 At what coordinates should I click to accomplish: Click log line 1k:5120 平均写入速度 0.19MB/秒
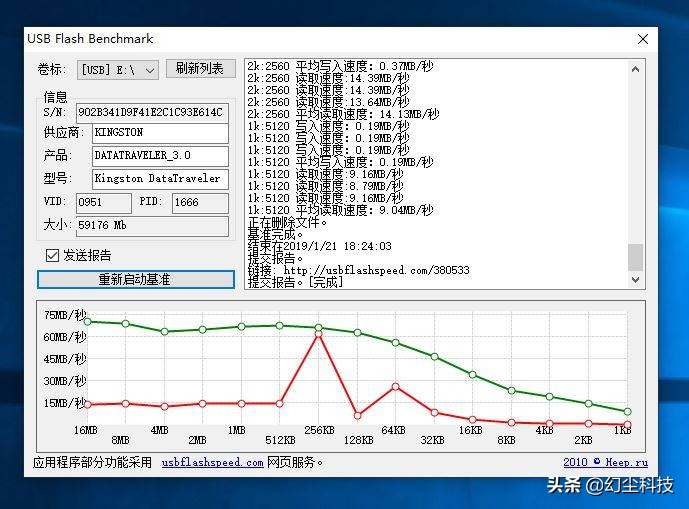(340, 162)
